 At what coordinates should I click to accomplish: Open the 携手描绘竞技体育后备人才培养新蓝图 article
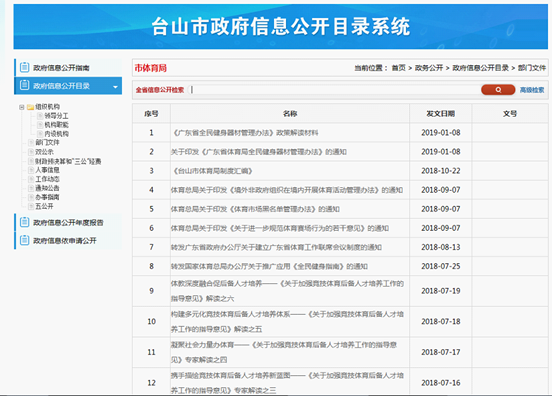(287, 383)
